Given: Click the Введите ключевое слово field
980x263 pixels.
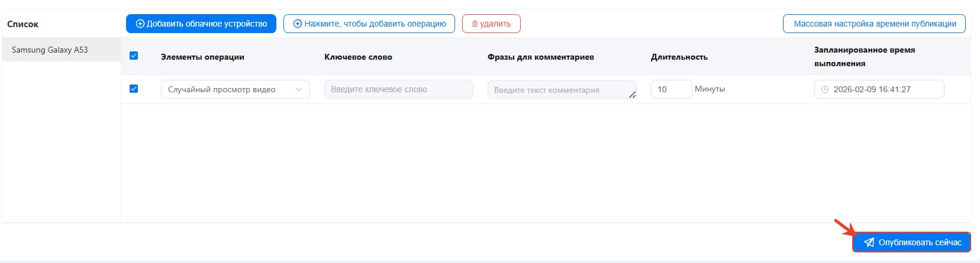Looking at the screenshot, I should 399,89.
